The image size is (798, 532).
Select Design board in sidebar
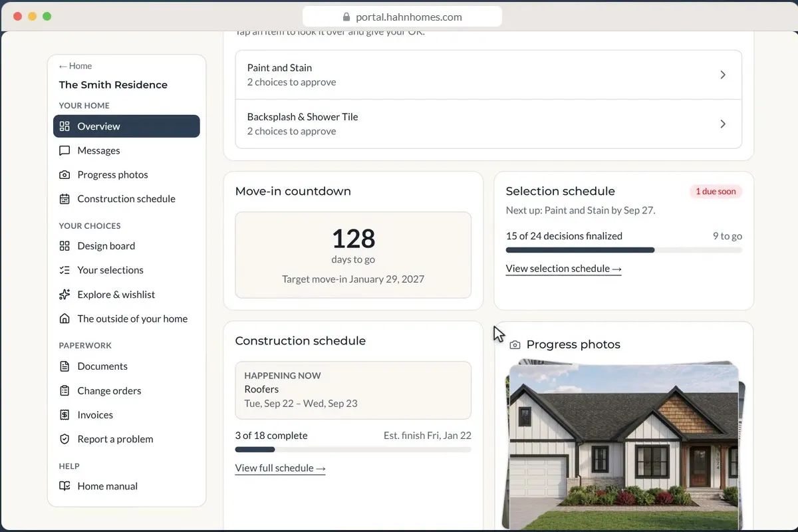coord(126,246)
